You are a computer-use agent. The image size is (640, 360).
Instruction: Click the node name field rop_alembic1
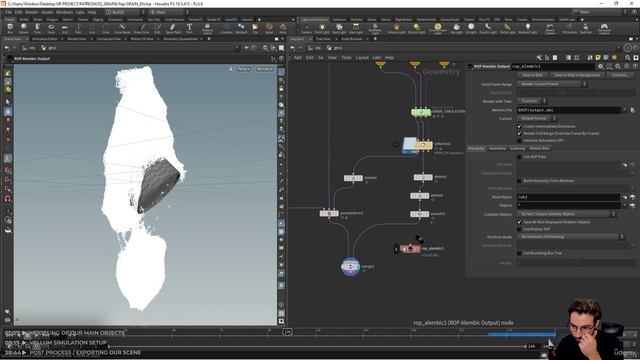click(553, 67)
